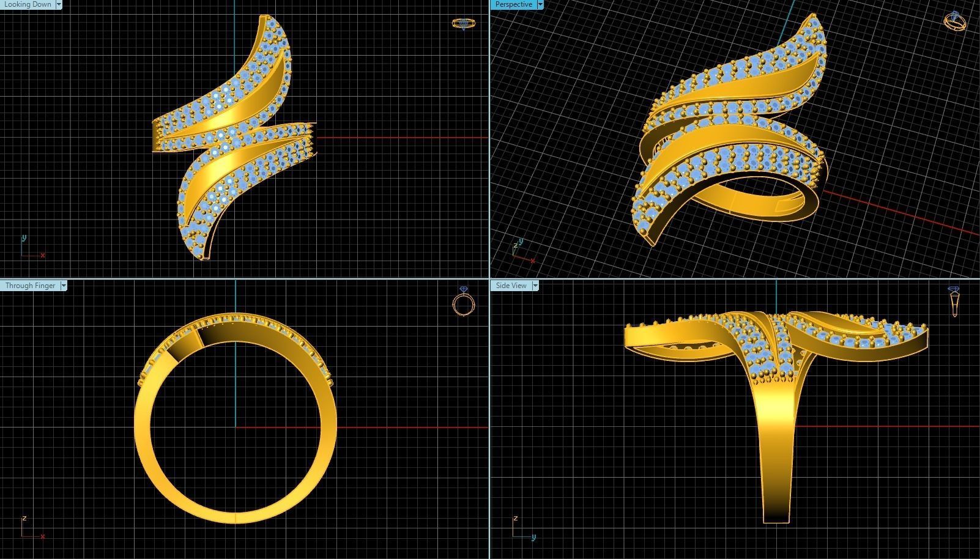Click the Looking Down viewport label
The height and width of the screenshot is (559, 980).
coord(28,4)
